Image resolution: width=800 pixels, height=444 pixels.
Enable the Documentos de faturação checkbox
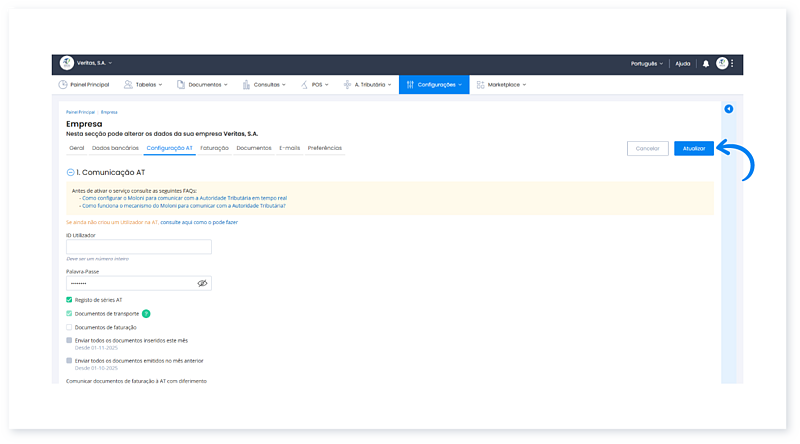(69, 327)
